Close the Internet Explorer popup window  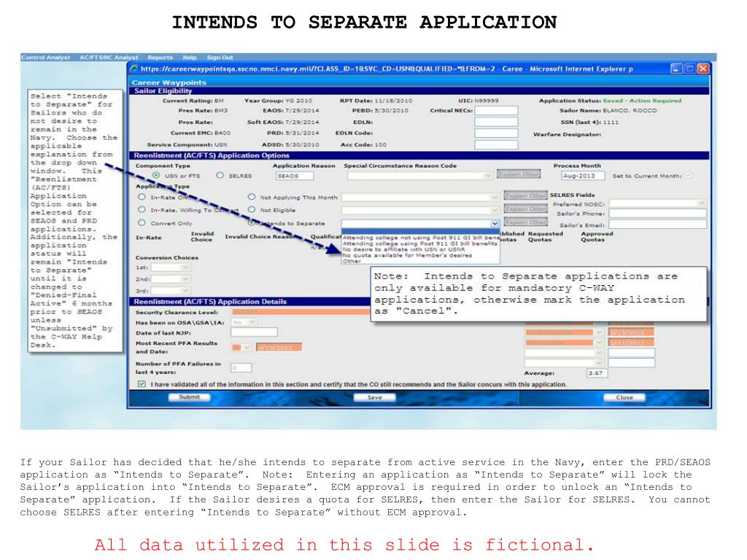tap(703, 69)
